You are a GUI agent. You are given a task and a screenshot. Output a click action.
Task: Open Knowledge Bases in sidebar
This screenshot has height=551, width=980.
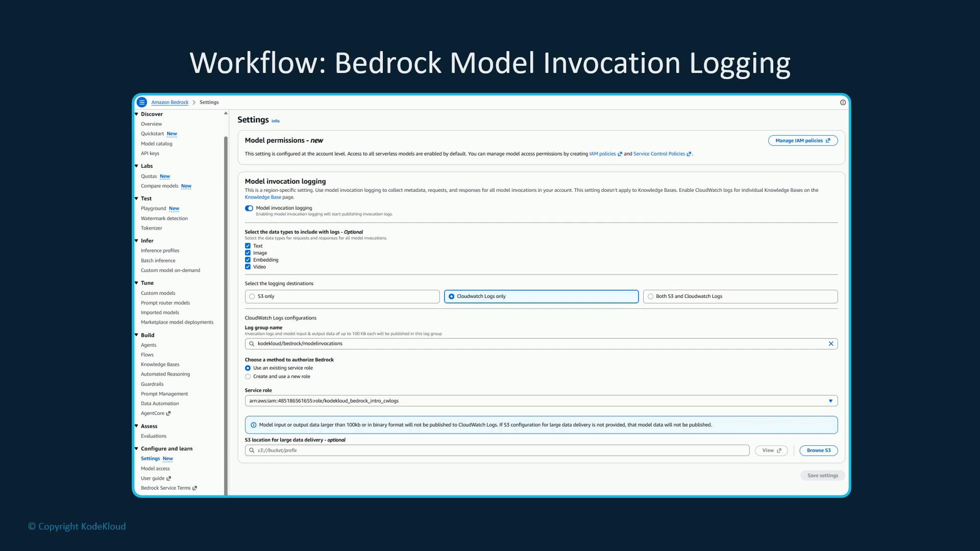pyautogui.click(x=160, y=365)
